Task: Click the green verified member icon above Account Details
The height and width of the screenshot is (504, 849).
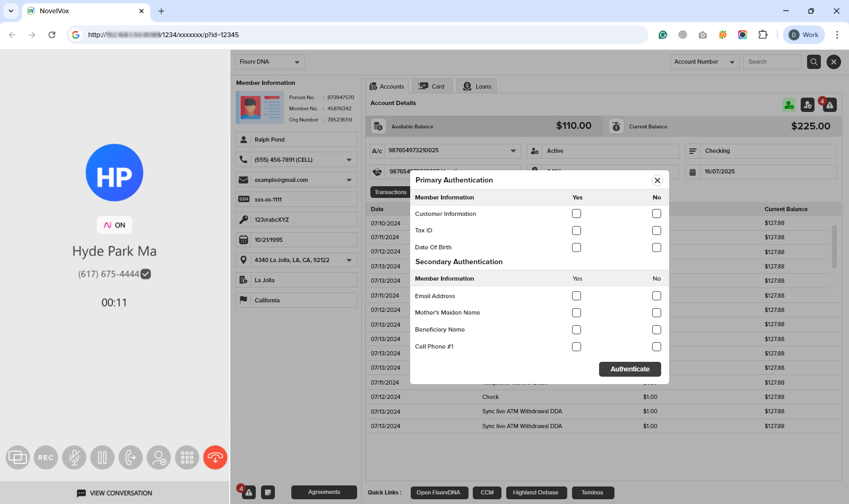Action: pyautogui.click(x=789, y=105)
